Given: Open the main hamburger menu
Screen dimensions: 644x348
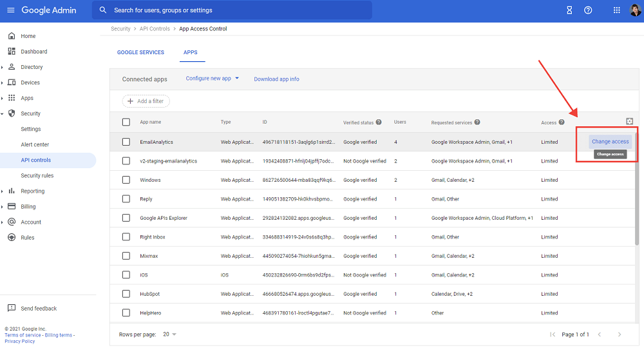Looking at the screenshot, I should (x=11, y=10).
